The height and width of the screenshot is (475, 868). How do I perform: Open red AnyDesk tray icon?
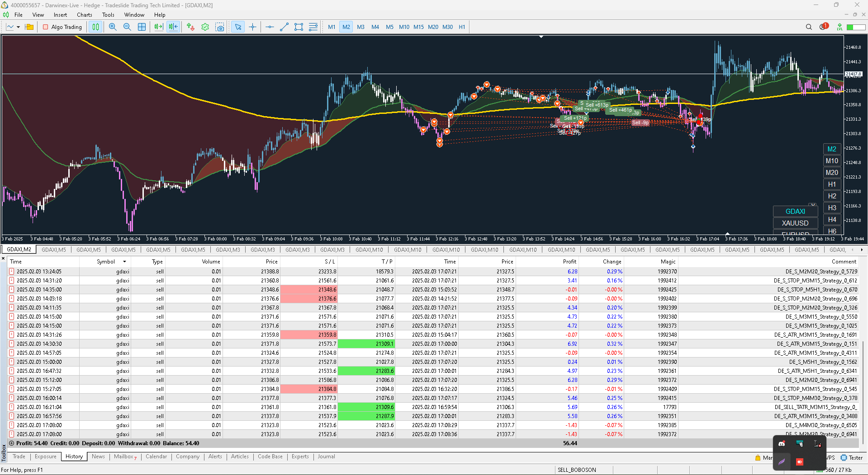click(x=800, y=462)
